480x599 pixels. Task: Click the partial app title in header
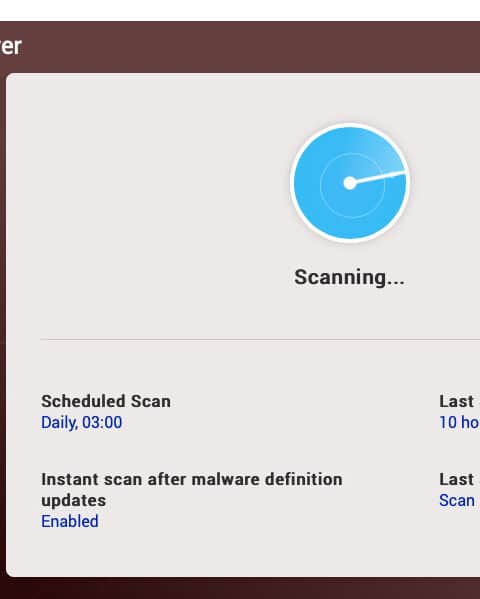pos(11,47)
